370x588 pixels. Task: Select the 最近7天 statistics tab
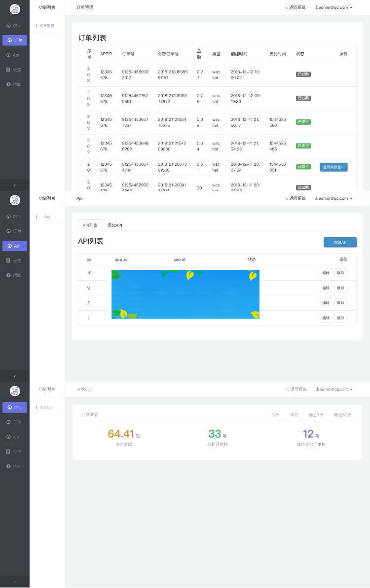(316, 415)
